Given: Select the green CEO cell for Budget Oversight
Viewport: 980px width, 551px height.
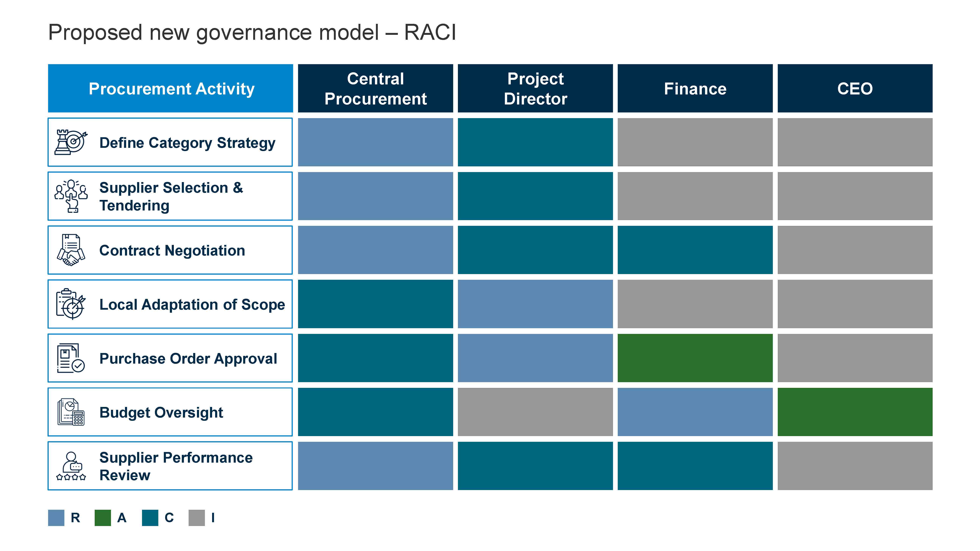Looking at the screenshot, I should pyautogui.click(x=855, y=412).
